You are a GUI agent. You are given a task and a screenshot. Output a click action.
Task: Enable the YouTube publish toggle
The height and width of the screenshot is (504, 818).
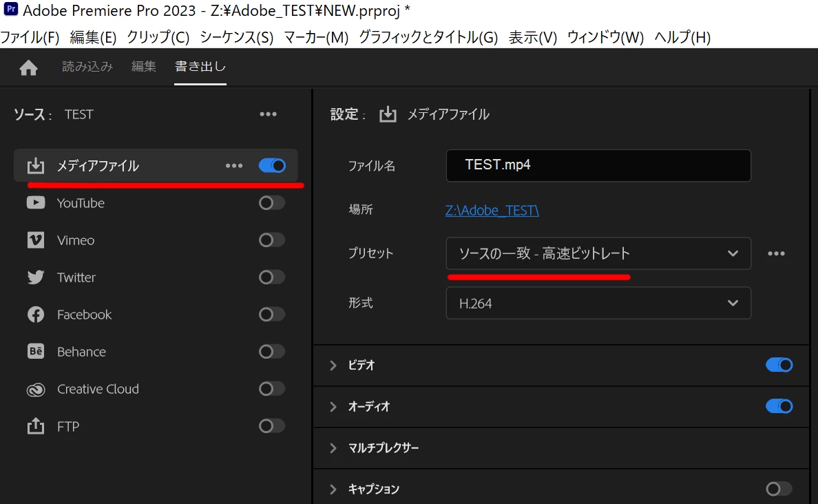coord(272,202)
